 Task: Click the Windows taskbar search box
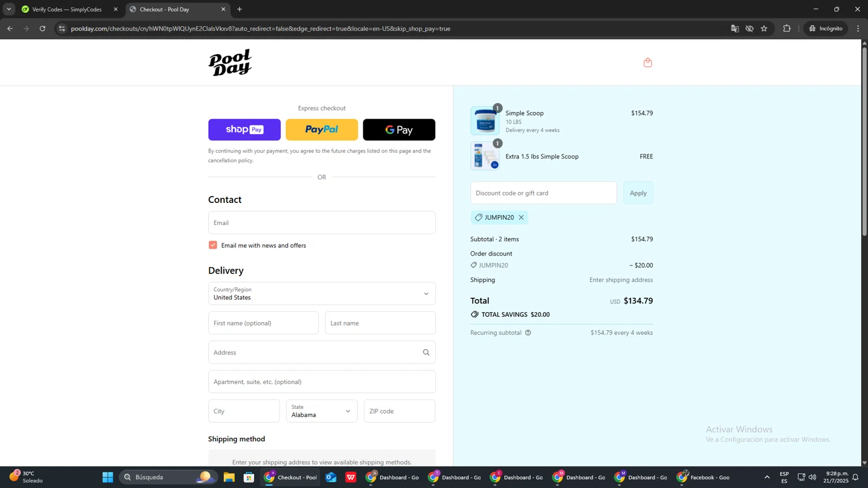168,477
